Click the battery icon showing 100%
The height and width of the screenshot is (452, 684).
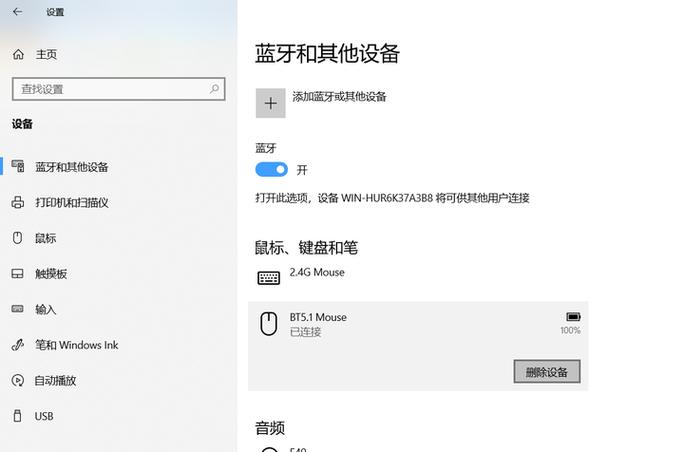[573, 317]
